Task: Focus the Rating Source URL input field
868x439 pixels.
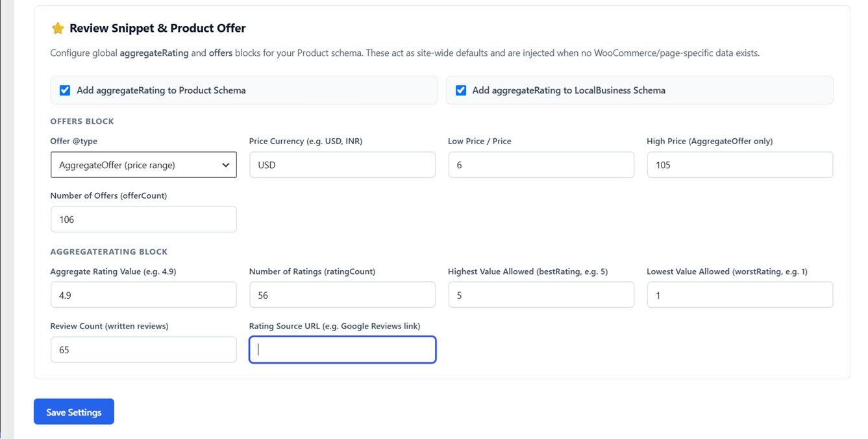Action: click(342, 349)
